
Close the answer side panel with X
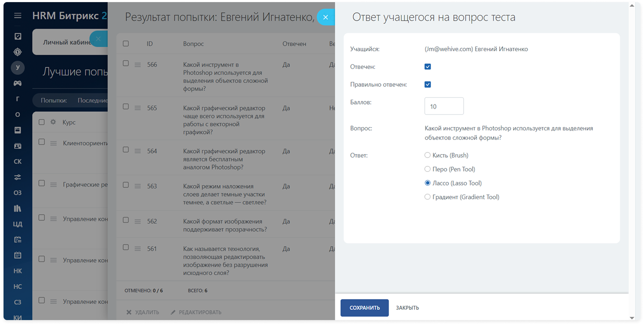pos(326,17)
